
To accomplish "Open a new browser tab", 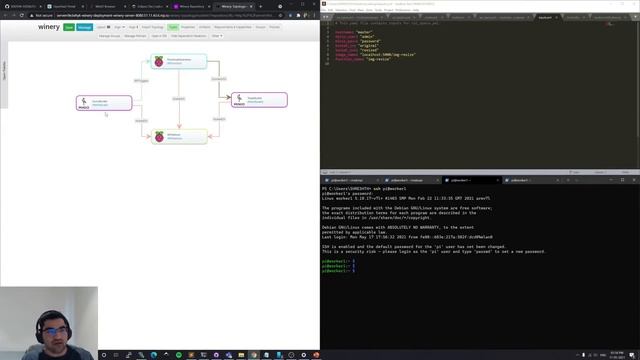I will (x=260, y=7).
